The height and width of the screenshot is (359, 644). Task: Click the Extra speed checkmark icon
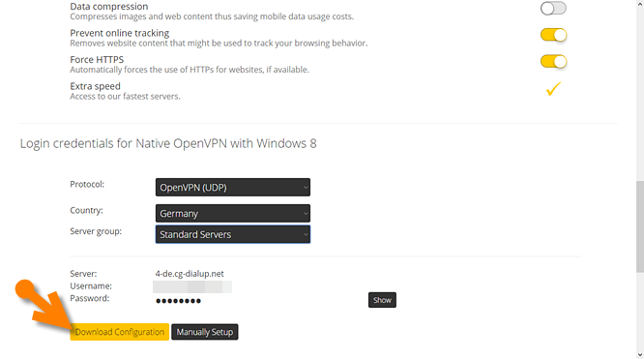tap(553, 88)
